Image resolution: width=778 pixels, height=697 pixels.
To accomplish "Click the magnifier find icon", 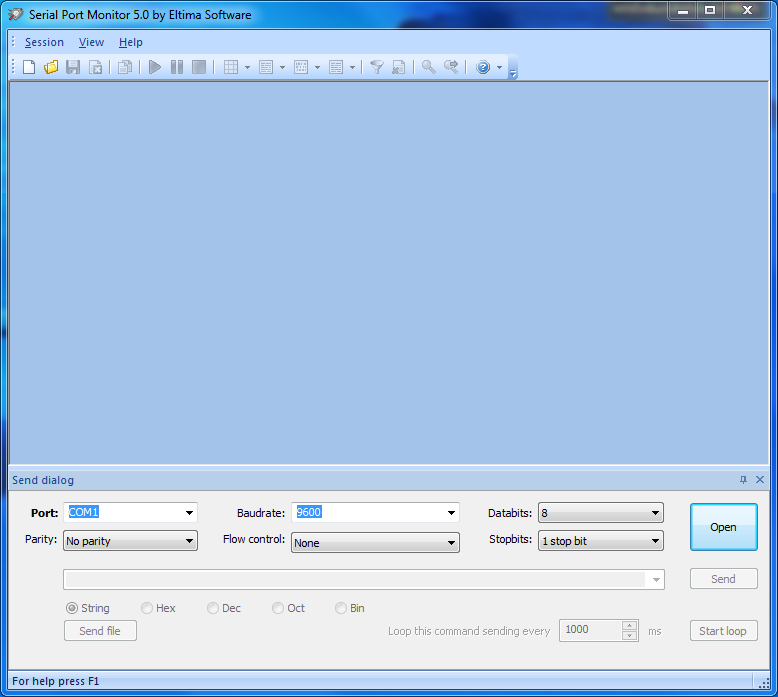I will tap(429, 67).
